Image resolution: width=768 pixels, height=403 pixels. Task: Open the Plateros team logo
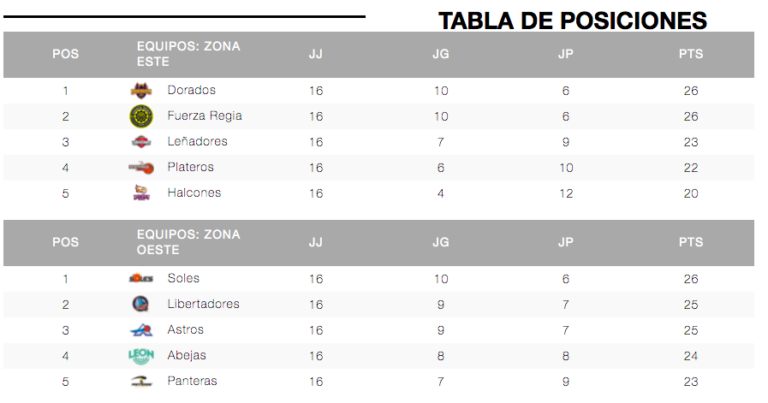(x=141, y=167)
